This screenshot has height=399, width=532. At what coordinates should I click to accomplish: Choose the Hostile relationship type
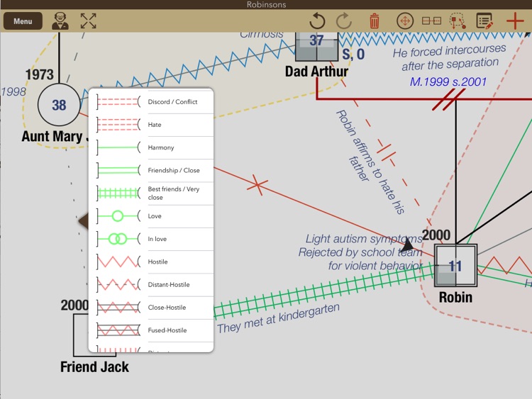click(151, 262)
